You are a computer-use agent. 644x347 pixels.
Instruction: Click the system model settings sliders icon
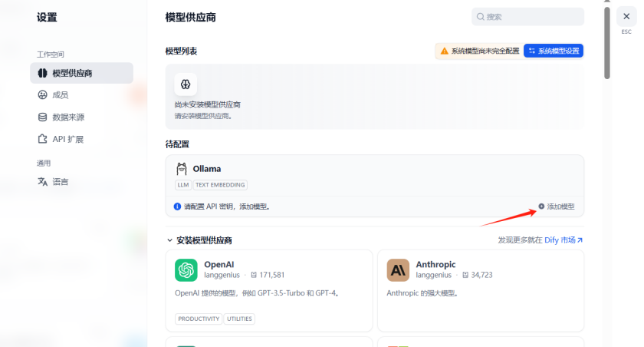click(532, 51)
